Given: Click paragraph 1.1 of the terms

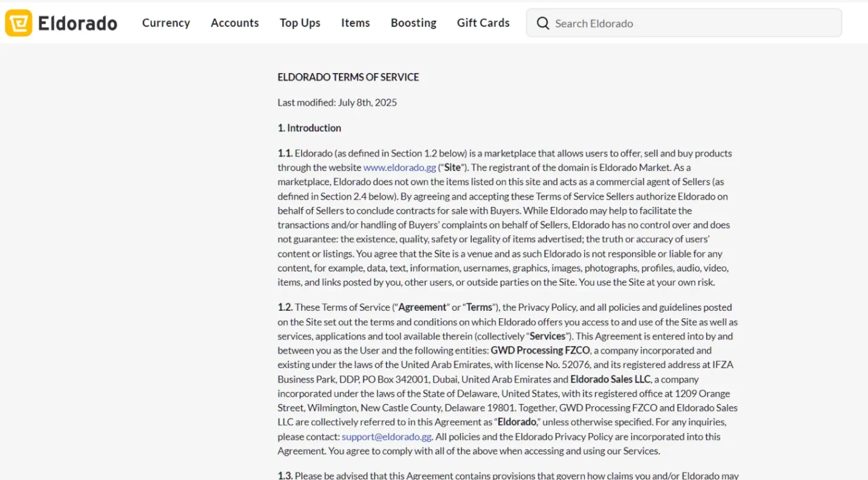Looking at the screenshot, I should 505,218.
